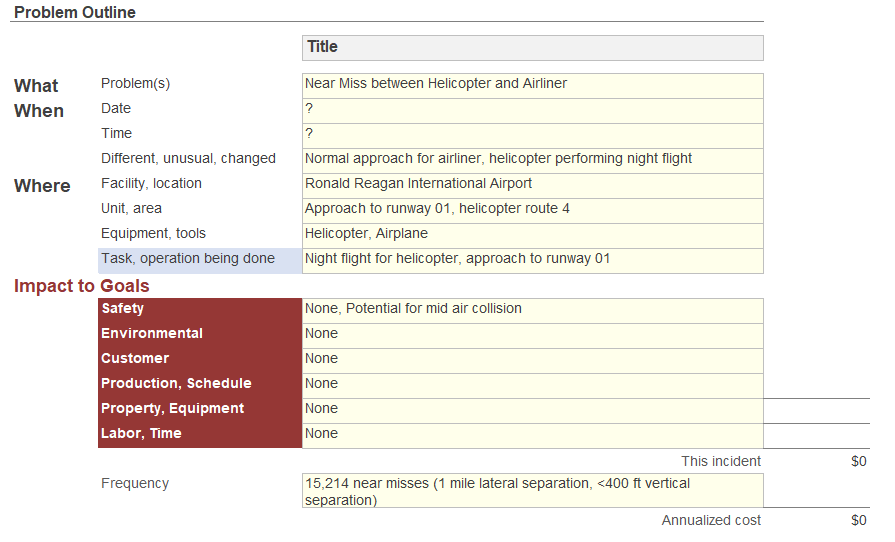Click the Labor, Time value field
This screenshot has height=542, width=895.
click(x=532, y=435)
